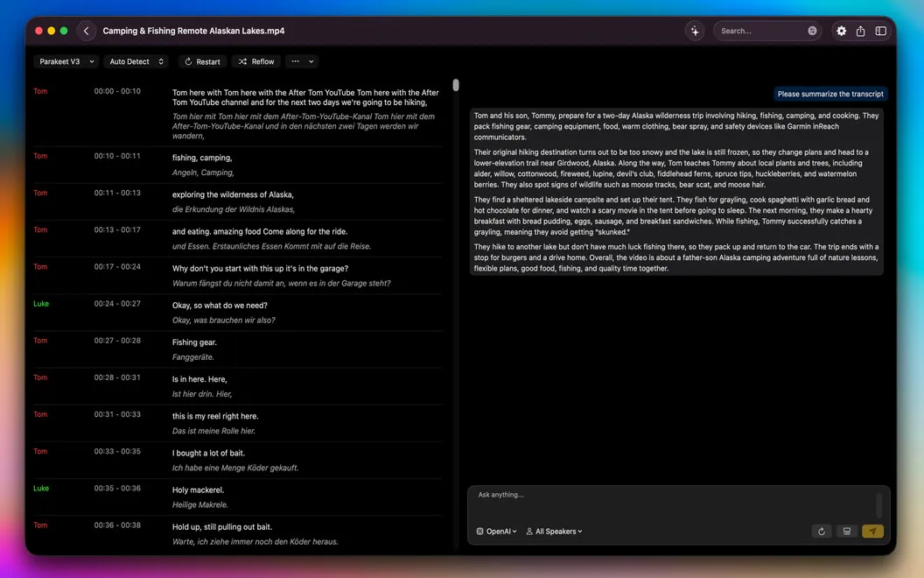This screenshot has height=578, width=924.
Task: Go back using the chevron button
Action: 86,31
